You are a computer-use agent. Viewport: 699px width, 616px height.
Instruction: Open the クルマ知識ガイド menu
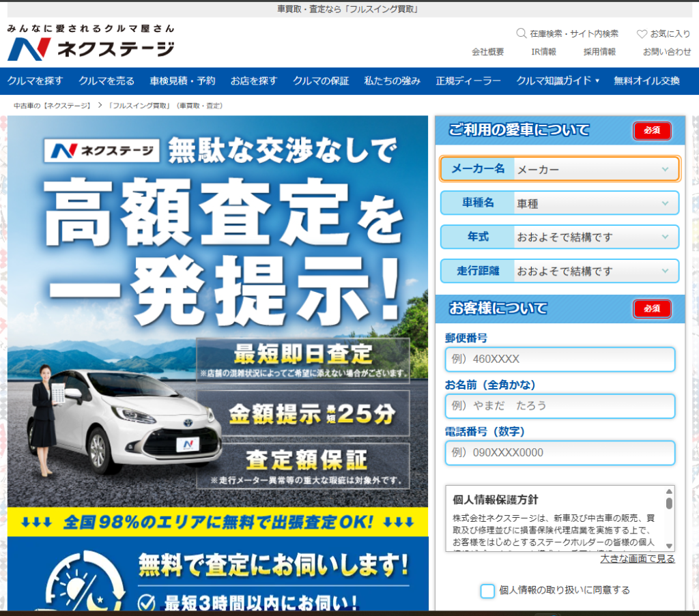558,80
